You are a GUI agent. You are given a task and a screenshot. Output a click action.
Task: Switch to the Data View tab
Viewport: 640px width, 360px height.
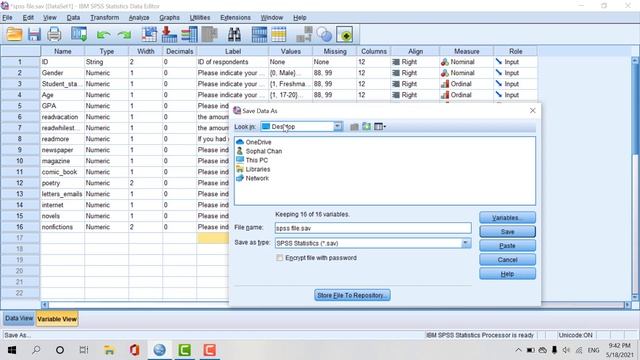click(x=19, y=318)
